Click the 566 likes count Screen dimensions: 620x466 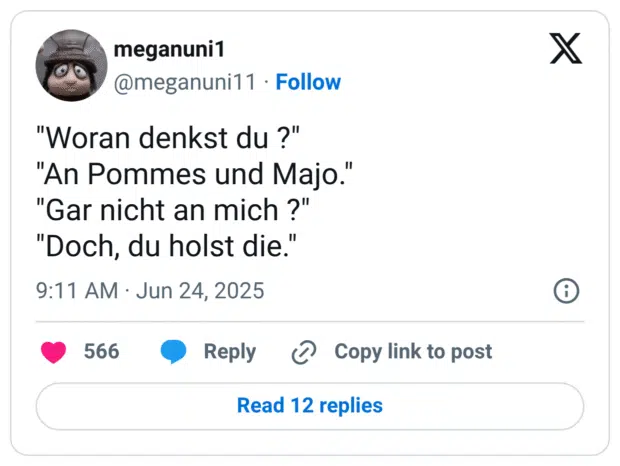[101, 351]
